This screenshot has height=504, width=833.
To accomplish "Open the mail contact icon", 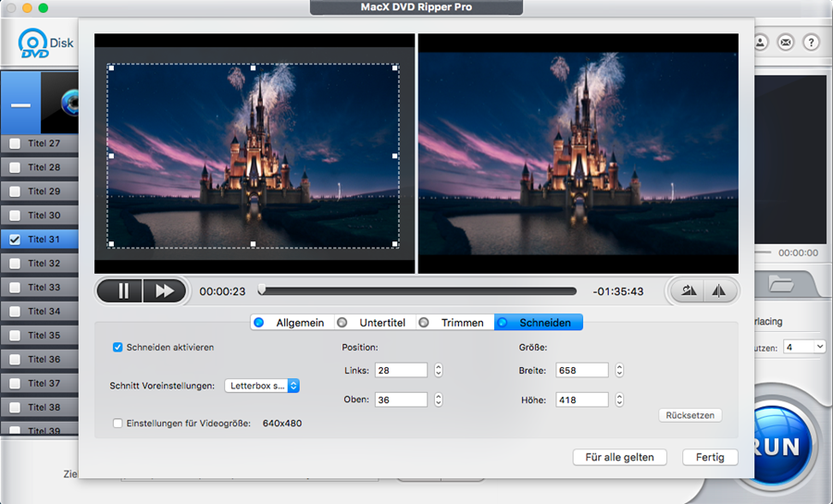I will (x=786, y=43).
